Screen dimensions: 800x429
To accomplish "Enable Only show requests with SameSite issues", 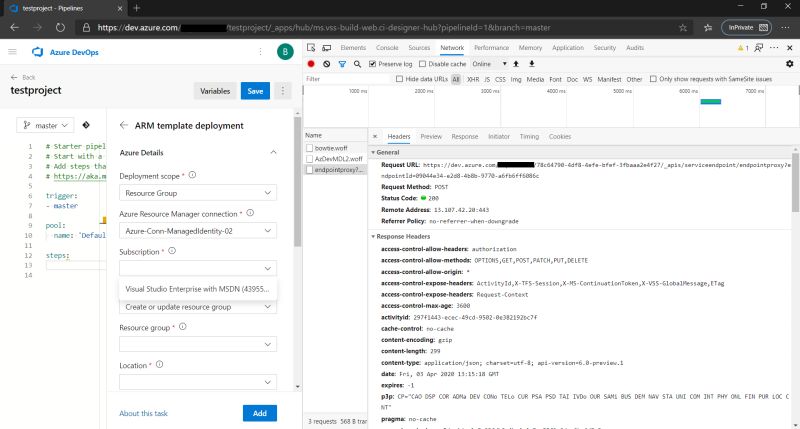I will point(653,79).
